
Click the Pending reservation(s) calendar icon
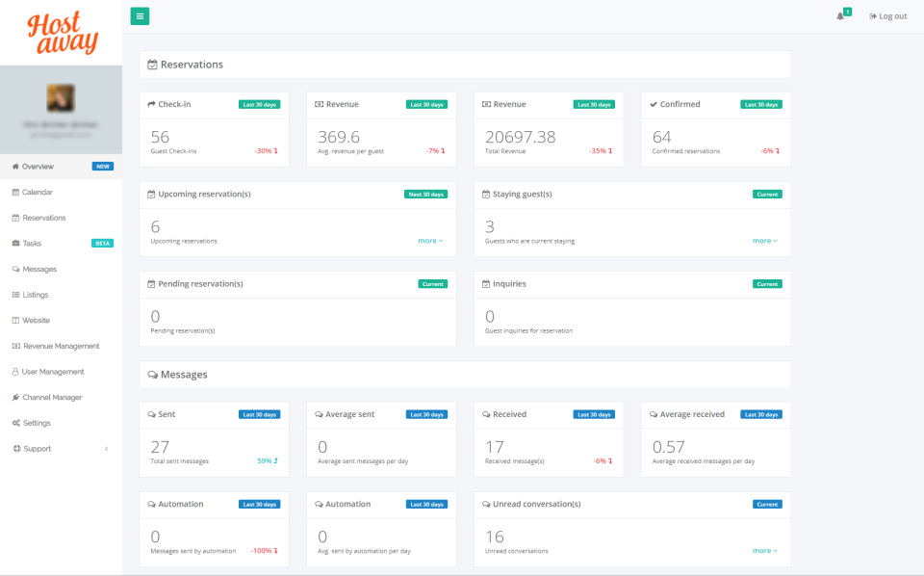coord(151,283)
